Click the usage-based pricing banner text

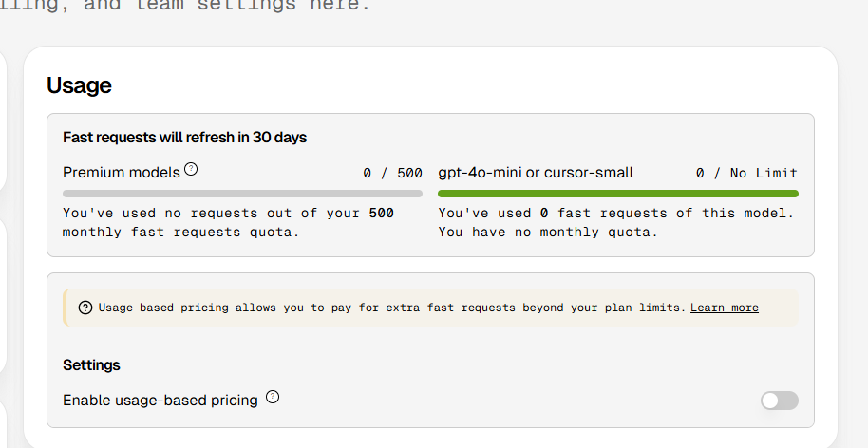click(392, 308)
